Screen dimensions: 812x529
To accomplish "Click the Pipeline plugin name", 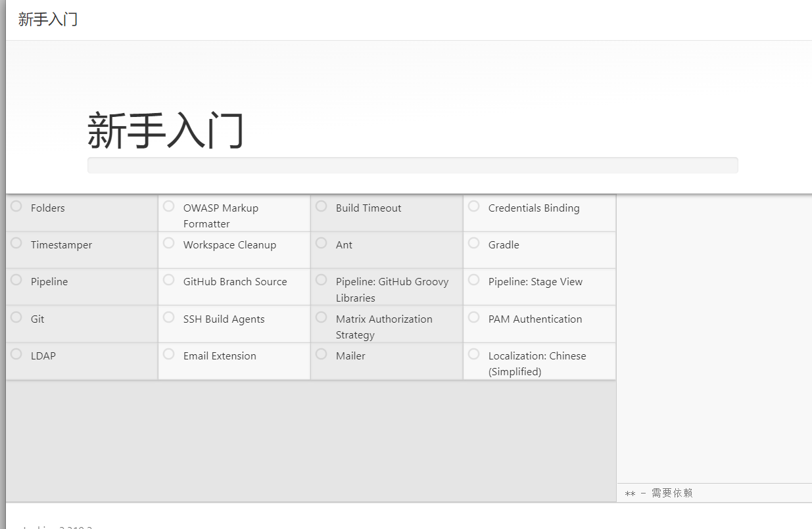I will click(49, 282).
